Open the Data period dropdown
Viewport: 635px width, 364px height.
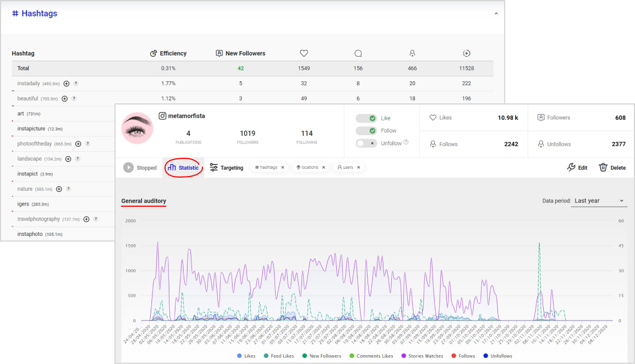599,201
